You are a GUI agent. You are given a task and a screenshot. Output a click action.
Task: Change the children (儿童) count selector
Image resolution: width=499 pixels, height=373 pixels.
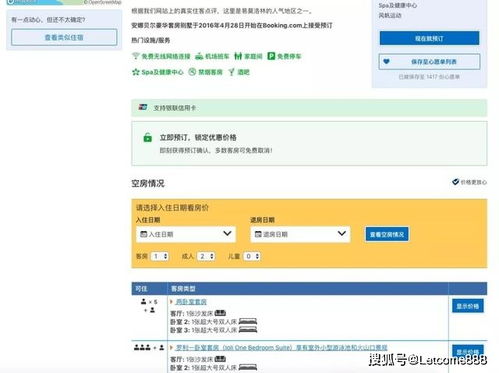pyautogui.click(x=252, y=256)
